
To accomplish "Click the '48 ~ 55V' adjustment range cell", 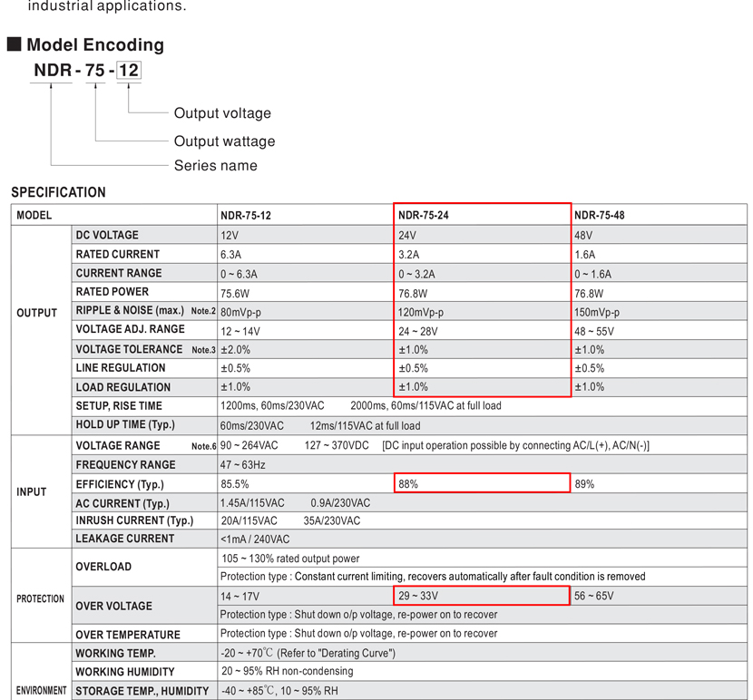I will pyautogui.click(x=594, y=332).
